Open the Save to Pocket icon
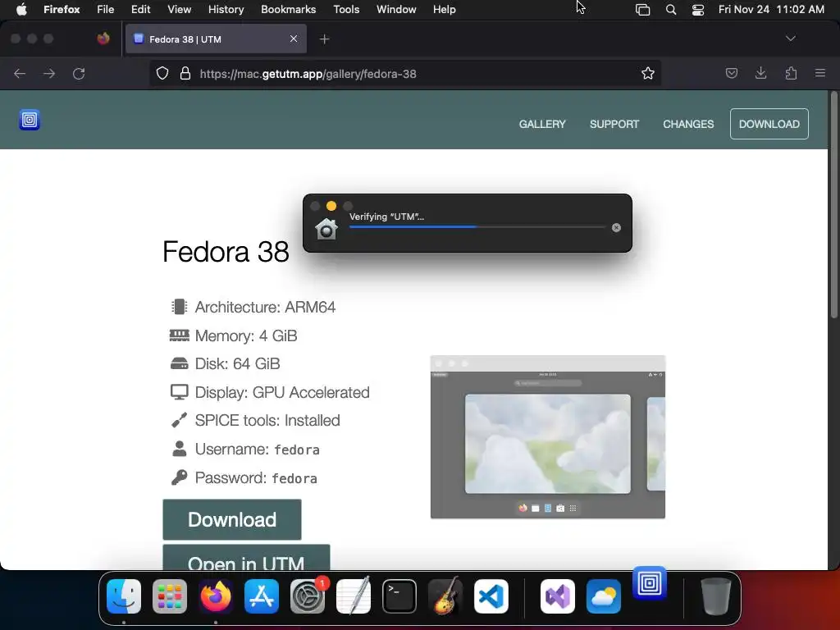The height and width of the screenshot is (630, 840). click(731, 73)
